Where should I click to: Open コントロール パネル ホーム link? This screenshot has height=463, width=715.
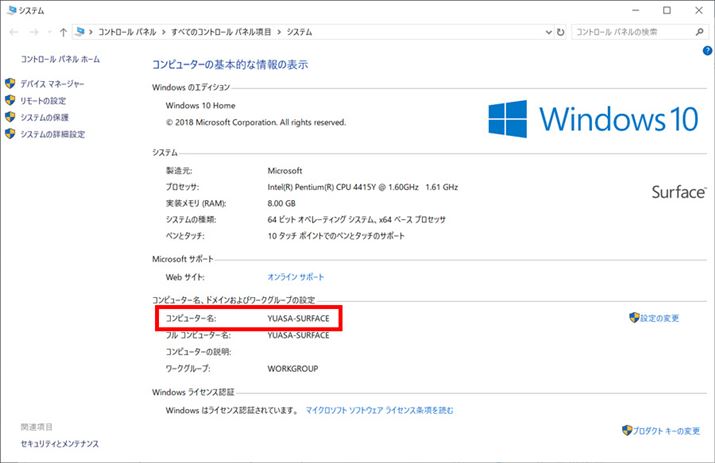(60, 59)
